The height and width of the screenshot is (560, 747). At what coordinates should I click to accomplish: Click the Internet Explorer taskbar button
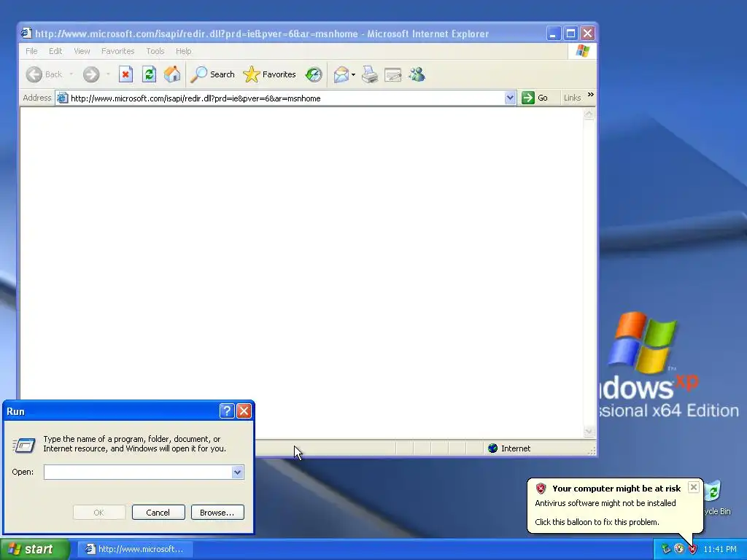135,549
